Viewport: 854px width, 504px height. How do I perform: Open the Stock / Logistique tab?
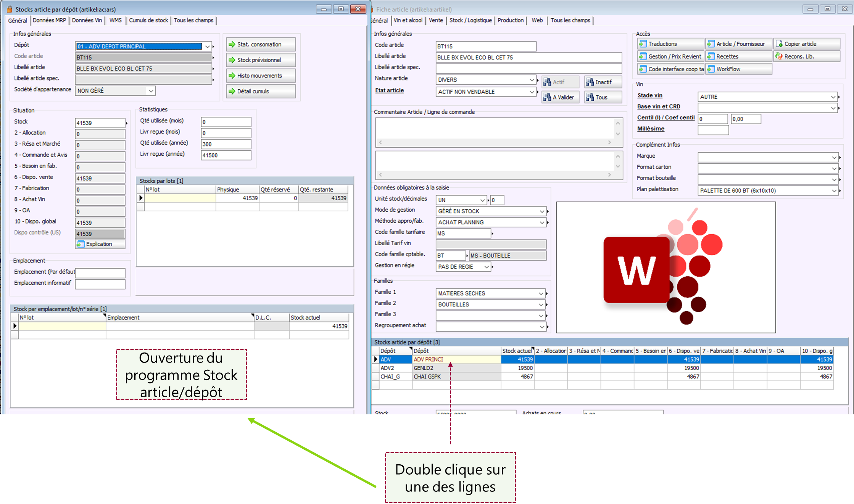470,20
